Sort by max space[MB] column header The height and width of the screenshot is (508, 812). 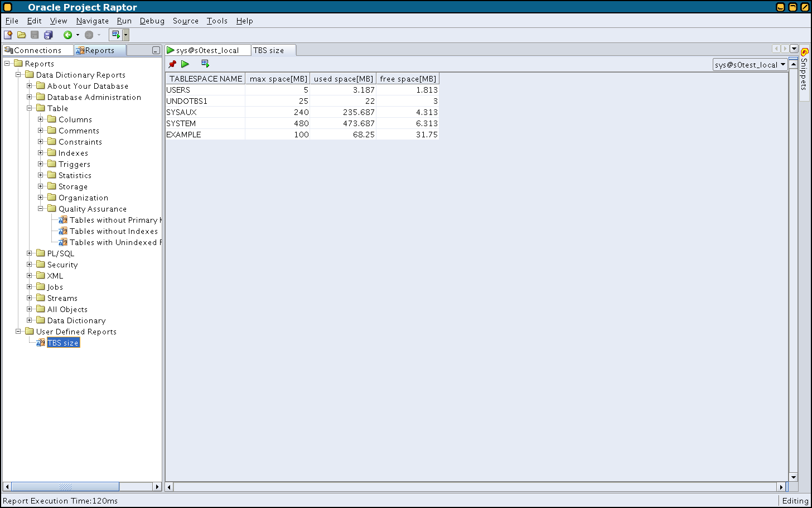278,79
